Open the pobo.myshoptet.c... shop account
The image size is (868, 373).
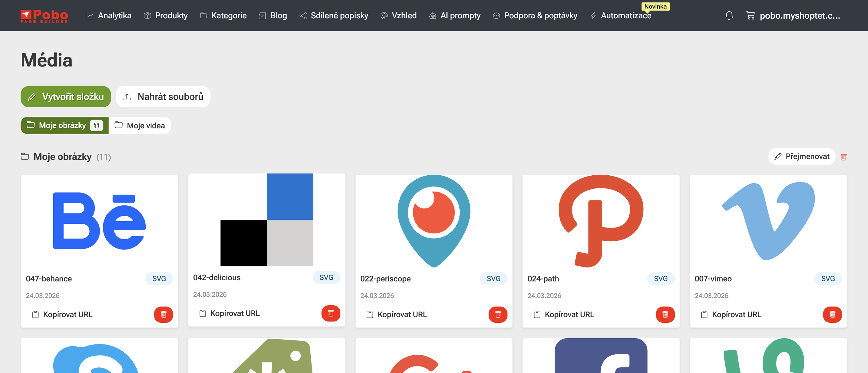[x=799, y=16]
